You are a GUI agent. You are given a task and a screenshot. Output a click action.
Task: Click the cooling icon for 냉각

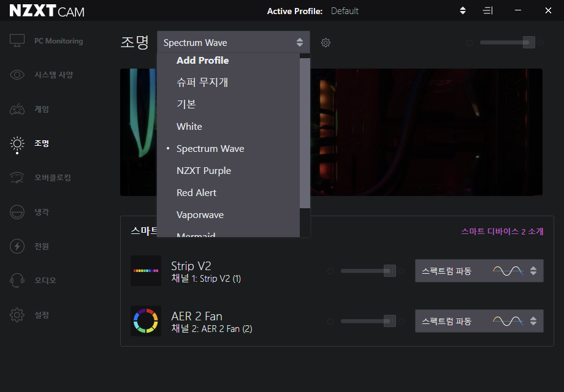click(17, 212)
